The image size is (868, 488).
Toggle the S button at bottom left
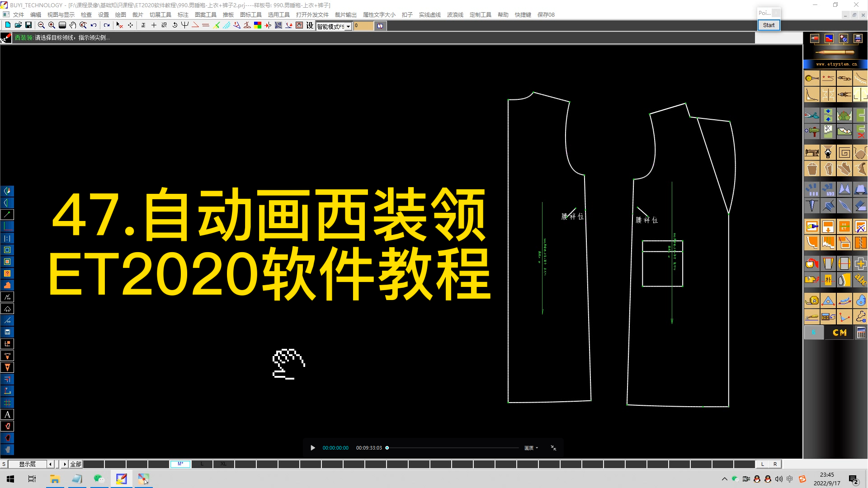point(4,464)
